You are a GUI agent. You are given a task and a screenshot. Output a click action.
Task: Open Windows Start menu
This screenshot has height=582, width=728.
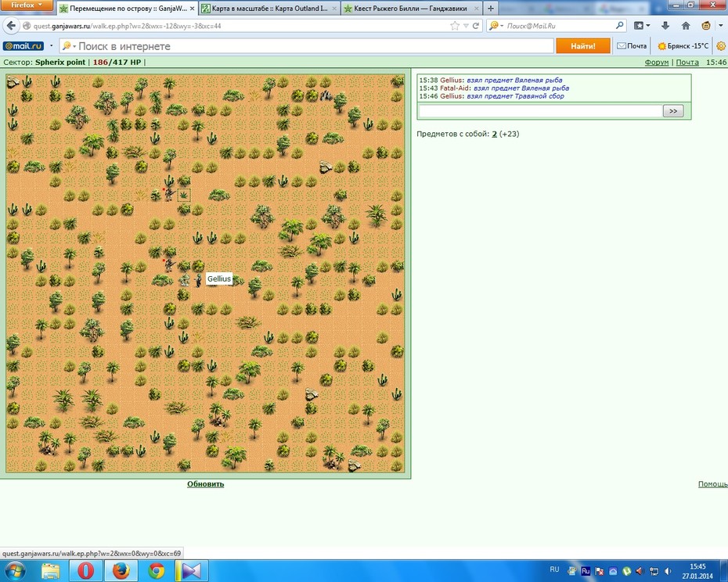(x=14, y=571)
